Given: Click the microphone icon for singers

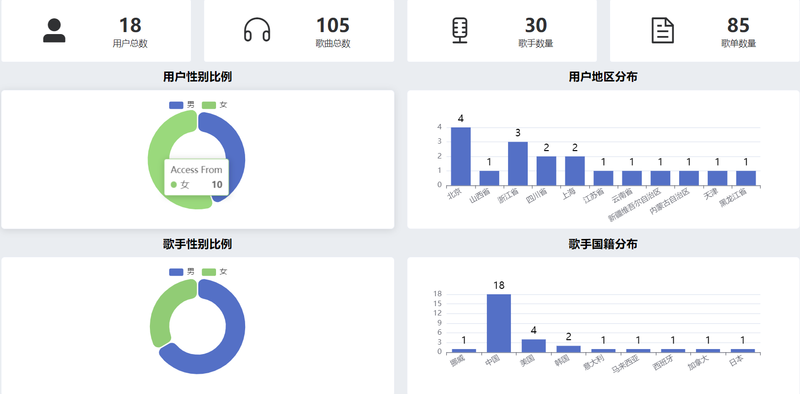Looking at the screenshot, I should 460,31.
